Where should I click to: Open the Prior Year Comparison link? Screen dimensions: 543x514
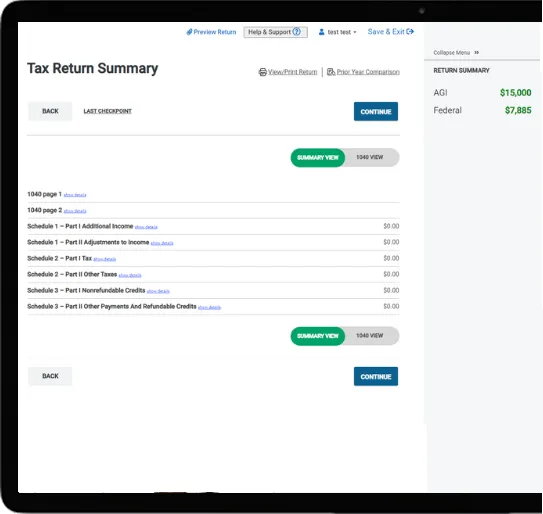coord(368,72)
